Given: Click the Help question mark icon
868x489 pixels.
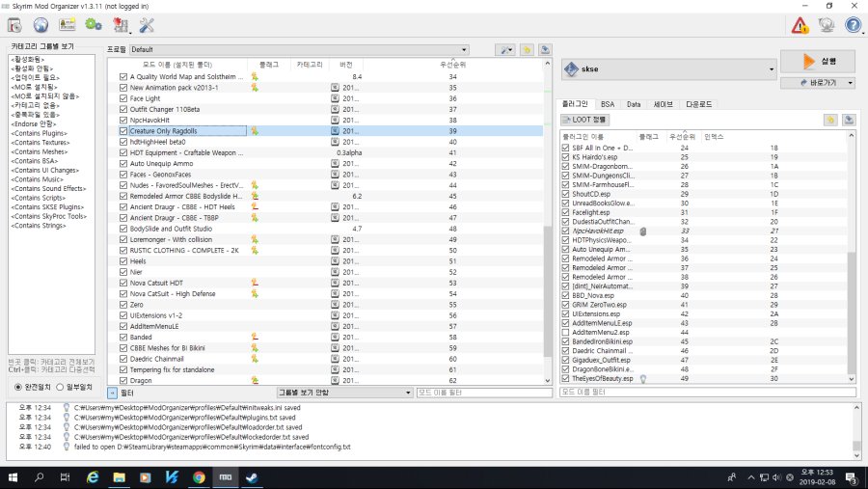Looking at the screenshot, I should [x=852, y=26].
